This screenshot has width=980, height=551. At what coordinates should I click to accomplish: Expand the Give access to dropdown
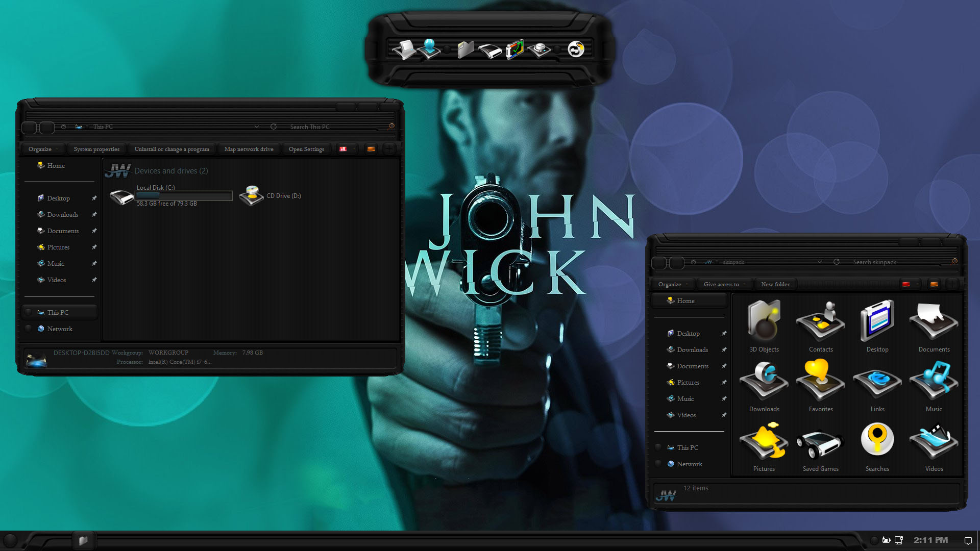point(725,284)
